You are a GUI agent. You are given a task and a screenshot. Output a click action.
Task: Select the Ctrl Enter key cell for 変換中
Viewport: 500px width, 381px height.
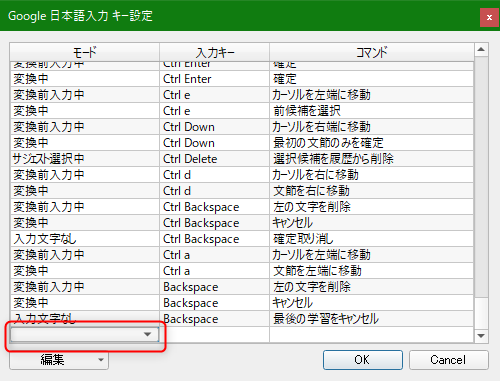214,79
